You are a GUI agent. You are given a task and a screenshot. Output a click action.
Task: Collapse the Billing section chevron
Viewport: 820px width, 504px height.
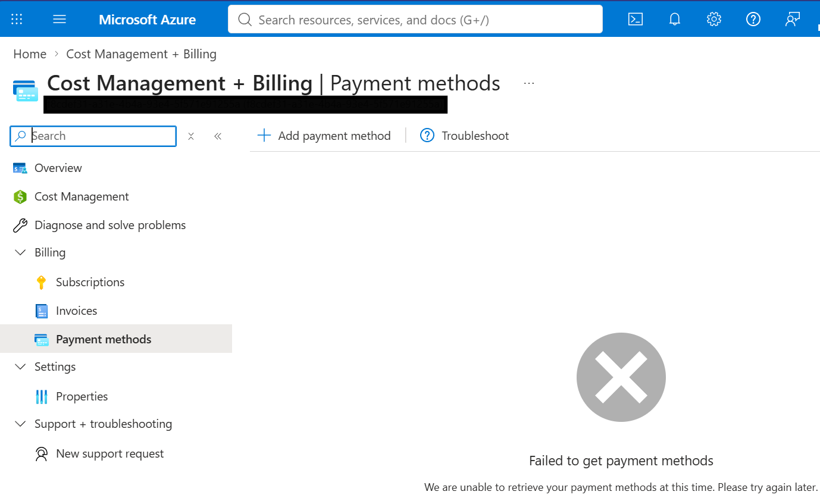[20, 253]
